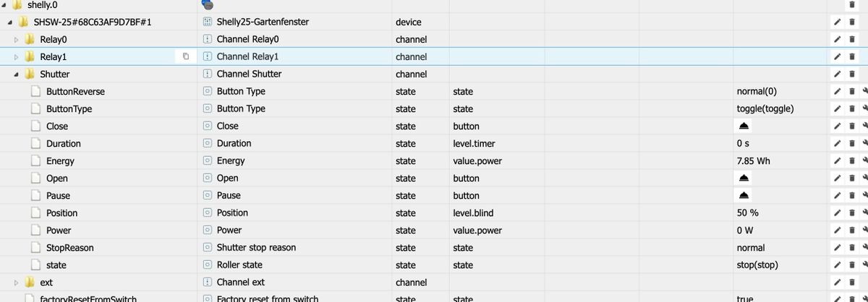Image resolution: width=868 pixels, height=302 pixels.
Task: Open the editor for Channel Shutter with its pencil
Action: point(837,74)
